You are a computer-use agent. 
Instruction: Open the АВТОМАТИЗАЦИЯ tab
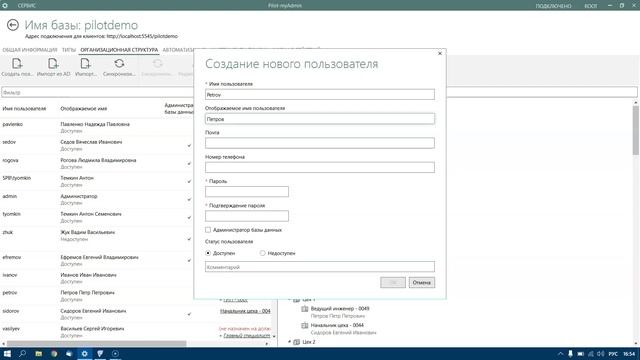coord(178,50)
